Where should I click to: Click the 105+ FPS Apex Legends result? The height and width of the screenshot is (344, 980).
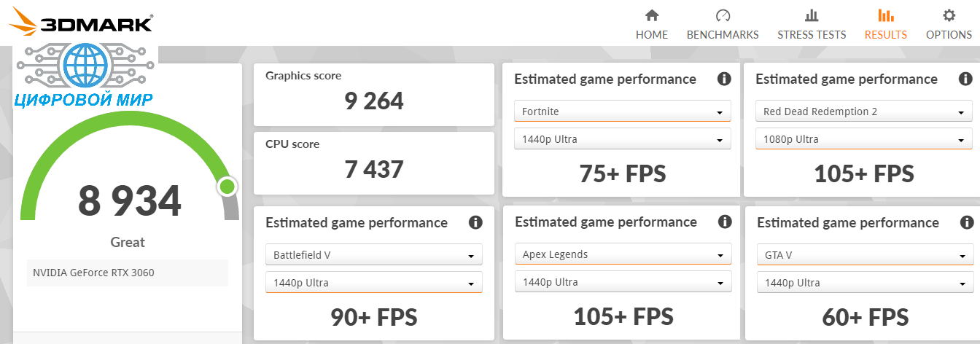pyautogui.click(x=623, y=317)
